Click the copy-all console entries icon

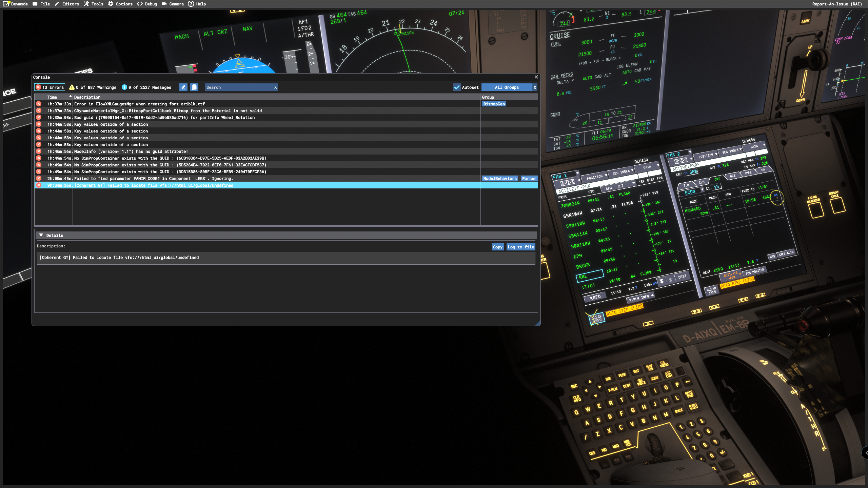194,87
